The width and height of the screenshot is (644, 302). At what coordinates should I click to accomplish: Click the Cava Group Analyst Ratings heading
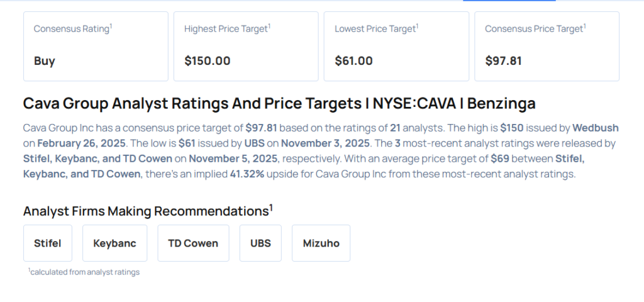tap(279, 104)
